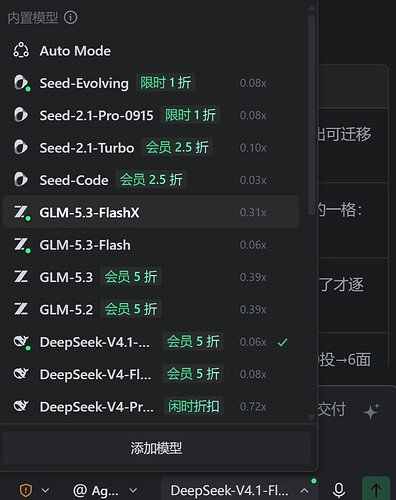Collapse the DeepSeek-V4.1-Fl... model selector
396x500 pixels.
[x=239, y=490]
